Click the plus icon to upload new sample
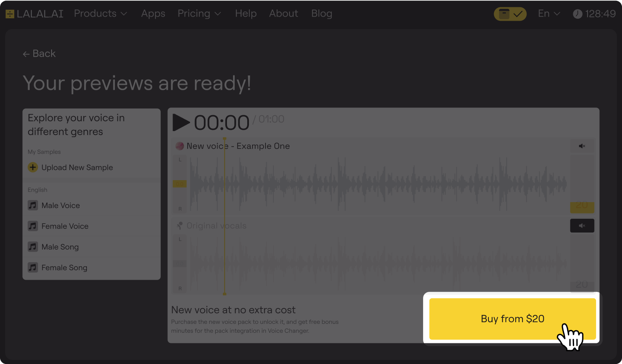The width and height of the screenshot is (622, 364). click(x=33, y=167)
